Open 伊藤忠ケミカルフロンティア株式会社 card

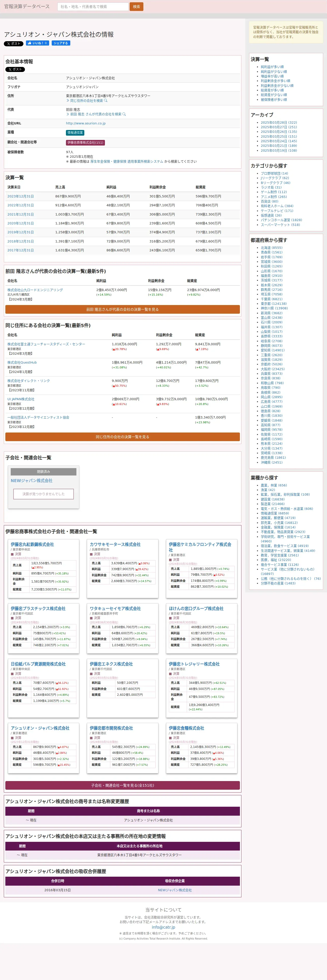pyautogui.click(x=200, y=547)
